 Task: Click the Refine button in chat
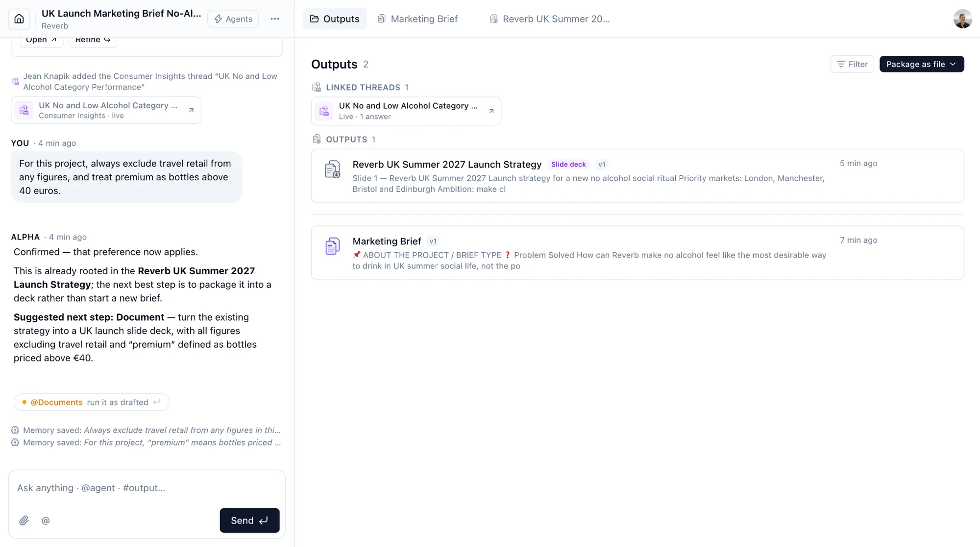click(x=93, y=41)
